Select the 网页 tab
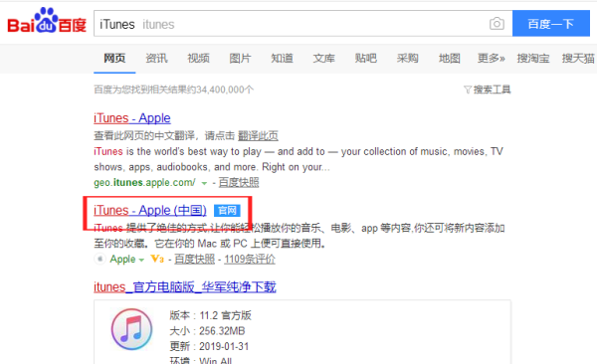Image resolution: width=597 pixels, height=364 pixels. [x=114, y=59]
